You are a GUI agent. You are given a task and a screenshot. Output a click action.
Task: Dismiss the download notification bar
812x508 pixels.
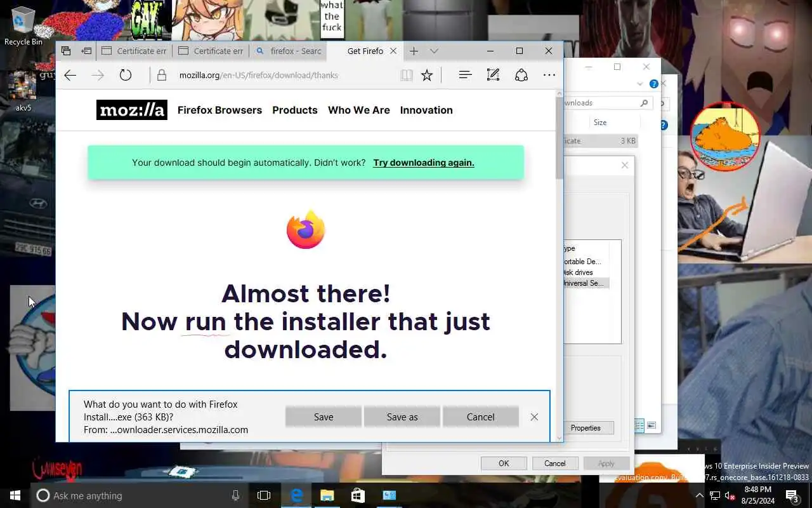534,417
